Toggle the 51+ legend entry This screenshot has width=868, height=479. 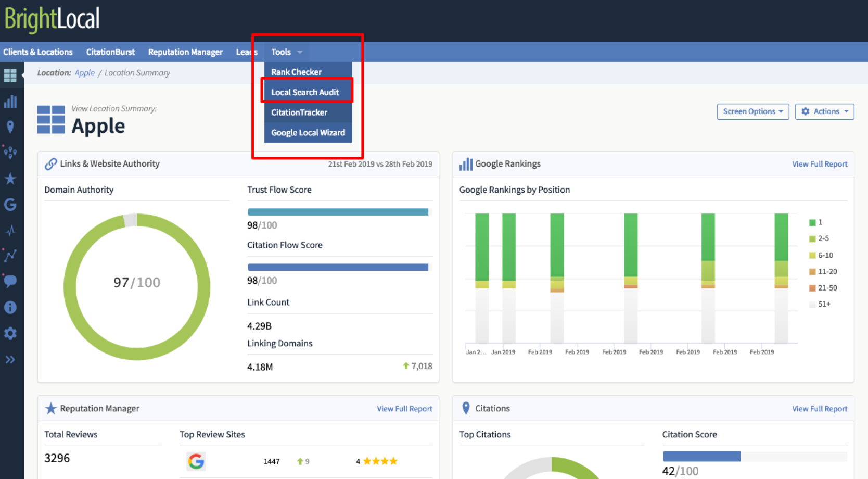[820, 304]
